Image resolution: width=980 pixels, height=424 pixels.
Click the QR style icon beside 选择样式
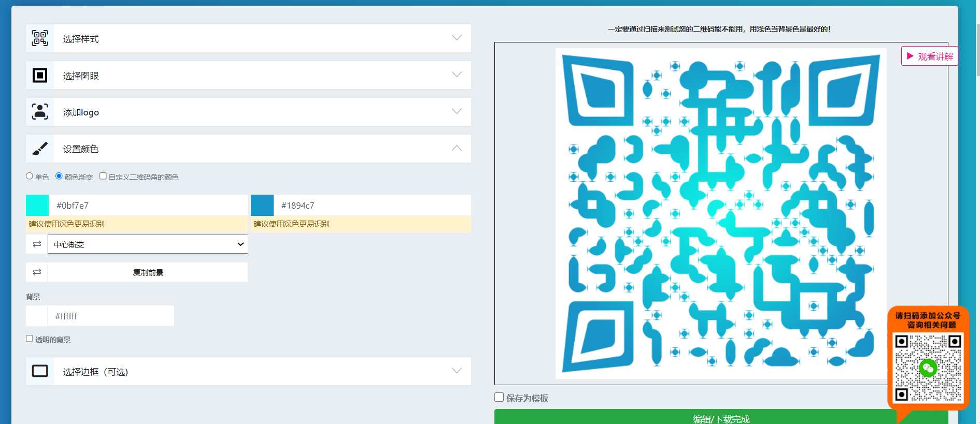[x=40, y=38]
